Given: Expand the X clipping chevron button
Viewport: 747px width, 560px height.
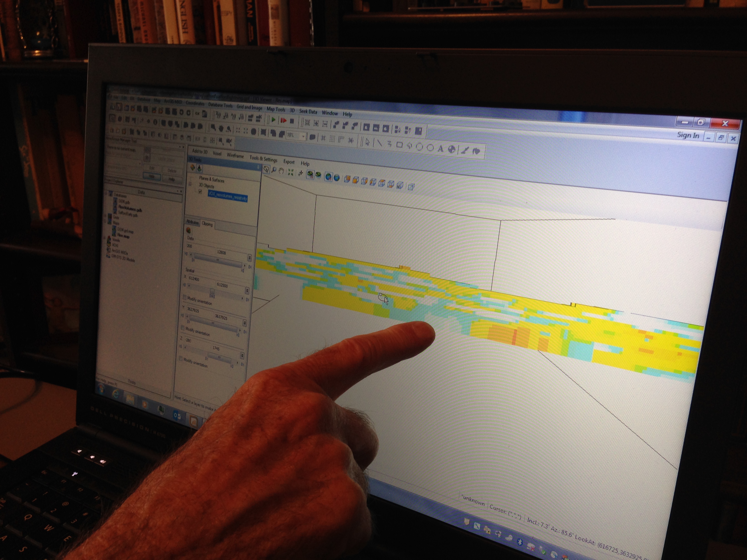Looking at the screenshot, I should pyautogui.click(x=247, y=290).
